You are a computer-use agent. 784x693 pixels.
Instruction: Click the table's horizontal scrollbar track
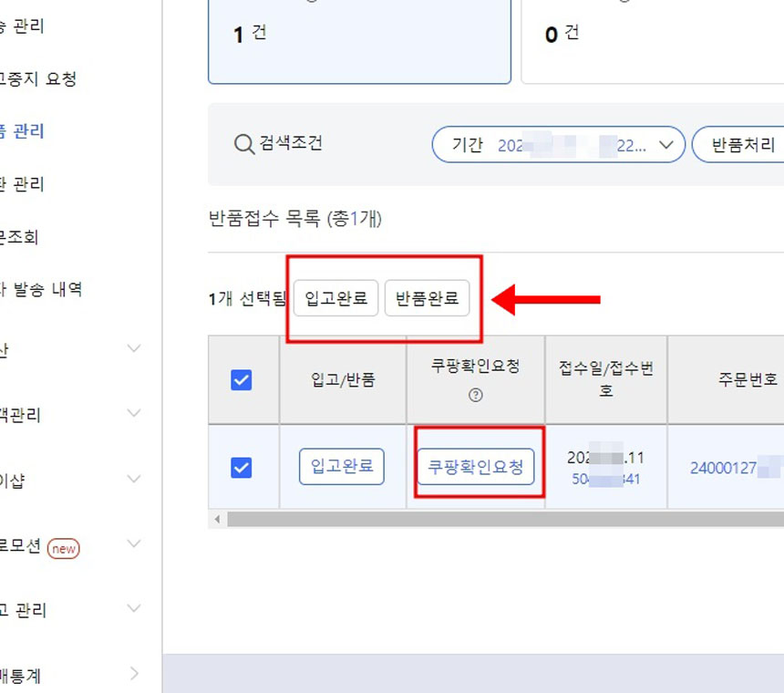pos(505,519)
